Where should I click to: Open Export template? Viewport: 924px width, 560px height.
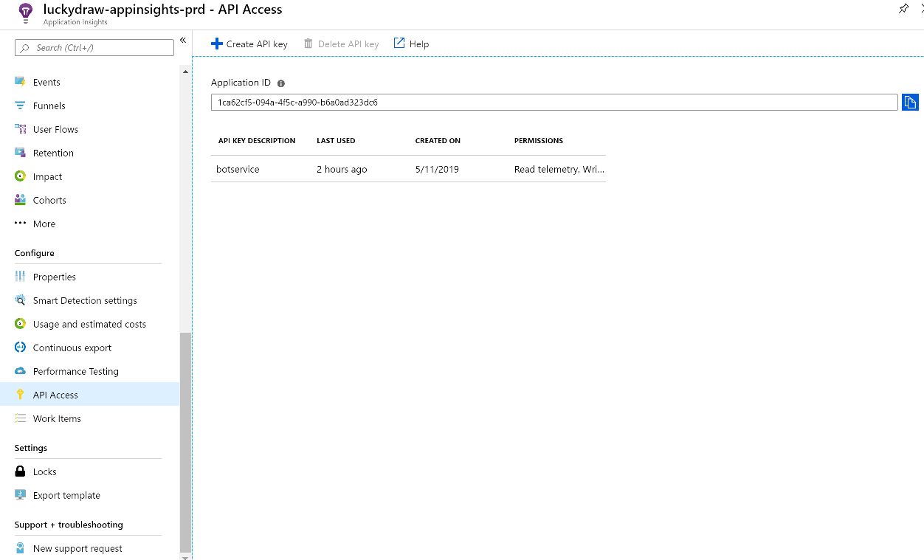pos(66,495)
